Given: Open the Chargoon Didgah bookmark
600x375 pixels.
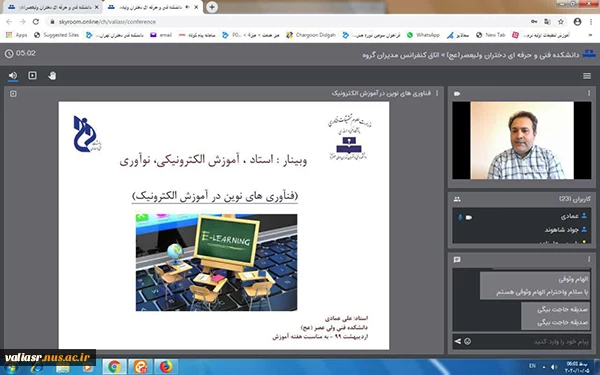Looking at the screenshot, I should click(x=311, y=35).
